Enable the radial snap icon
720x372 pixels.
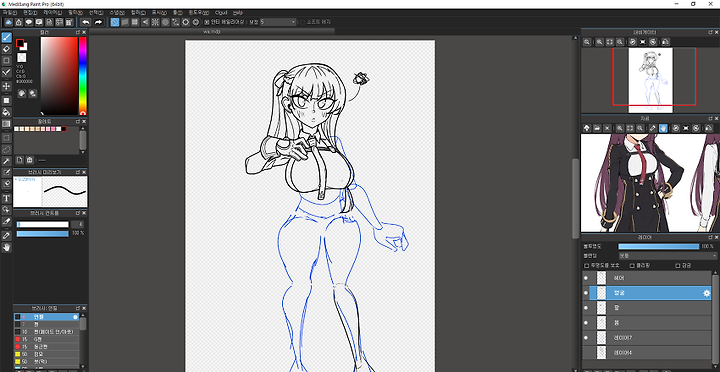(x=155, y=22)
